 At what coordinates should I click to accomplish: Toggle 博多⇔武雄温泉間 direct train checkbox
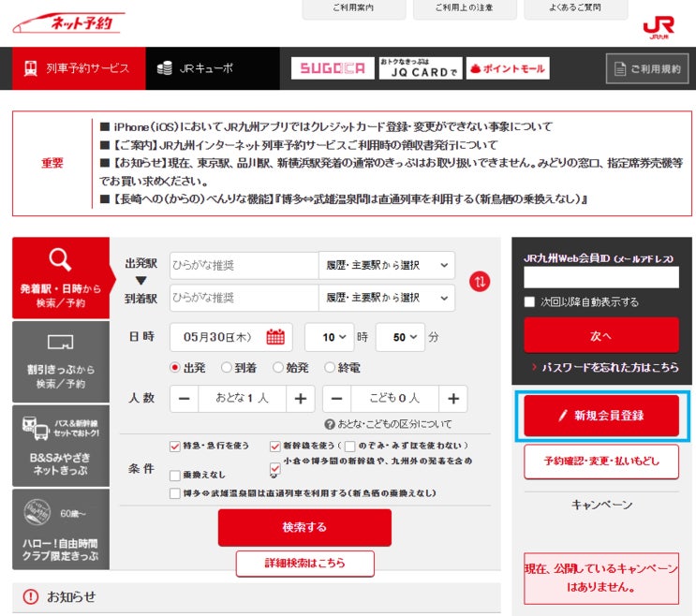[175, 493]
